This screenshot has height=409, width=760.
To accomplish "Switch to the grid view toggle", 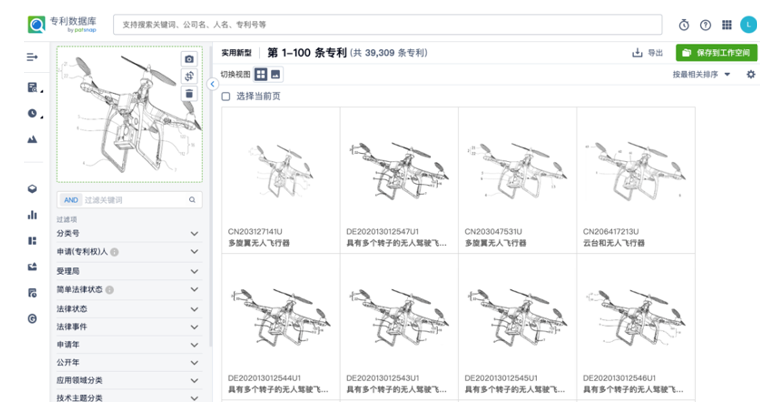I will click(261, 74).
